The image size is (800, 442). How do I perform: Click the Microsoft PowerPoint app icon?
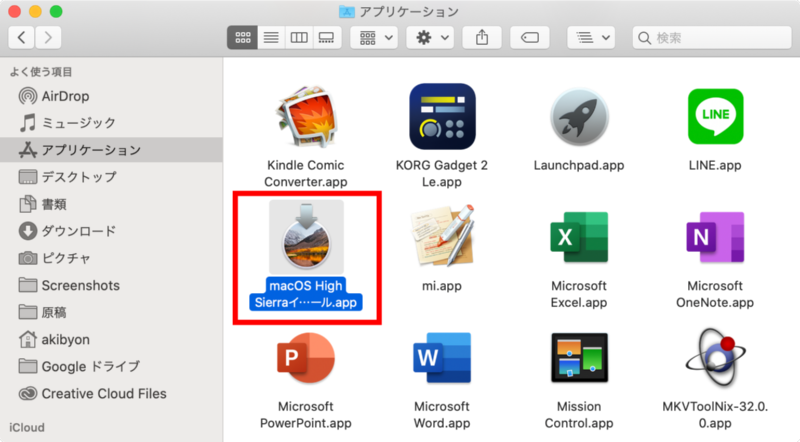(x=307, y=364)
